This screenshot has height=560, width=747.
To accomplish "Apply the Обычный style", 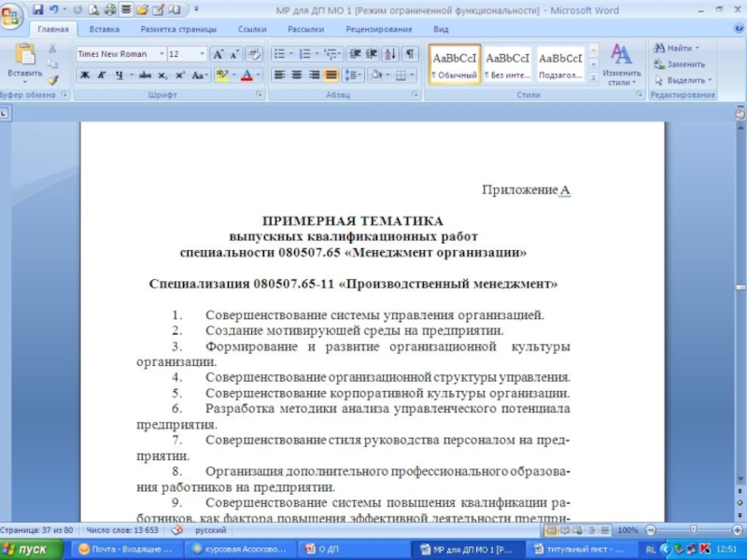I will [455, 63].
